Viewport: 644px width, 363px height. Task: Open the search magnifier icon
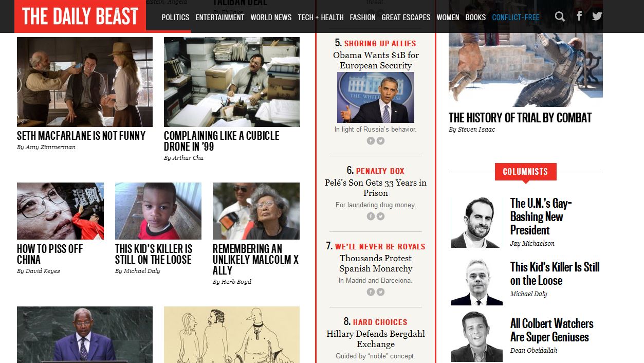560,17
